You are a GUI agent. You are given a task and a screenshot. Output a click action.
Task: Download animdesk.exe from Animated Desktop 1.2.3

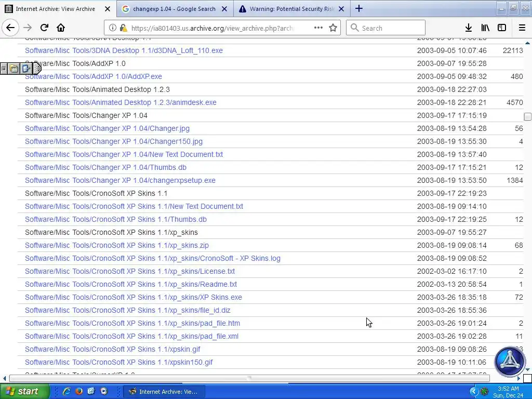[121, 102]
